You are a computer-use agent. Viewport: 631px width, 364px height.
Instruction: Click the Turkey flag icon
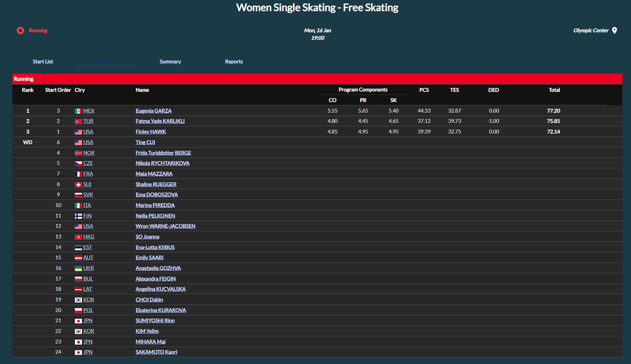coord(78,121)
